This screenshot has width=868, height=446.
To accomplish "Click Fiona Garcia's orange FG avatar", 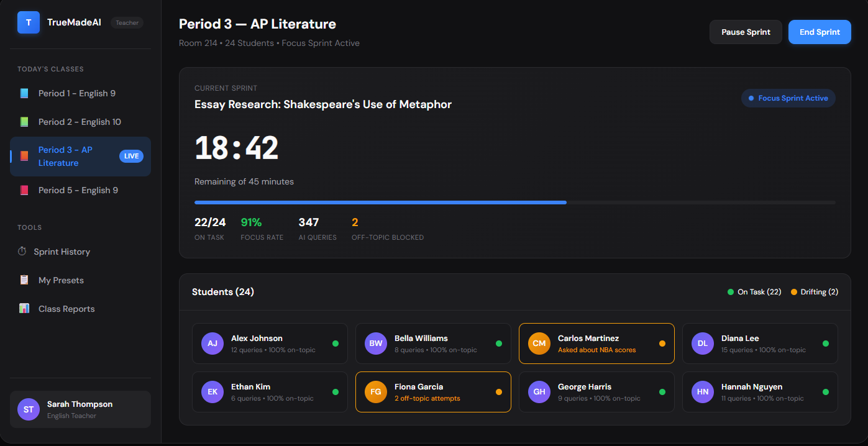I will (376, 392).
